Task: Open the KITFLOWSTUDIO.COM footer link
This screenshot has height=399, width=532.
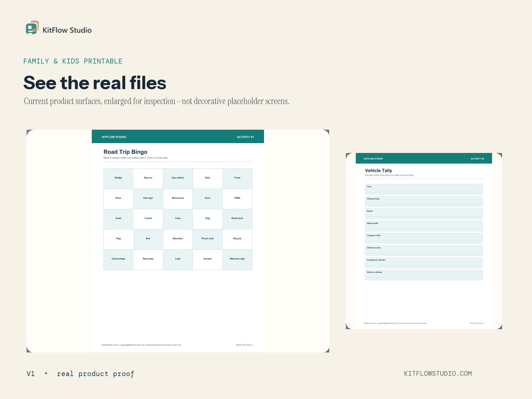Action: [x=438, y=373]
